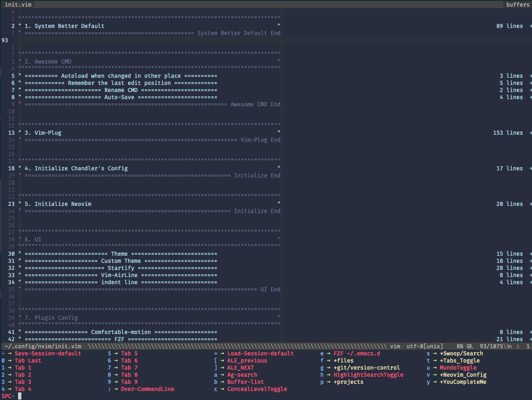Select the ALE_previous menu entry
The width and height of the screenshot is (532, 400).
[x=247, y=361]
